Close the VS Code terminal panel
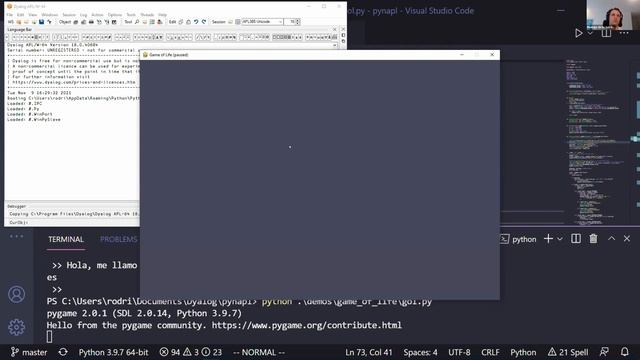Image resolution: width=640 pixels, height=360 pixels. pos(627,239)
